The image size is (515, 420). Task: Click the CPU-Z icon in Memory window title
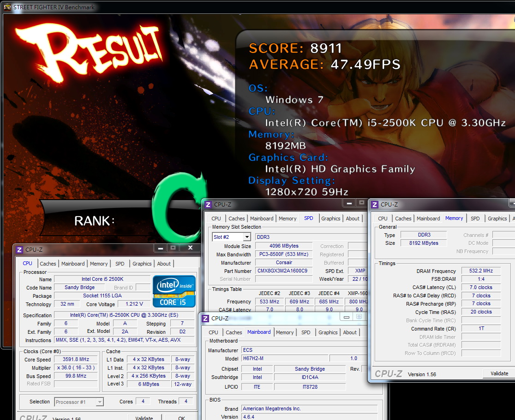(374, 205)
